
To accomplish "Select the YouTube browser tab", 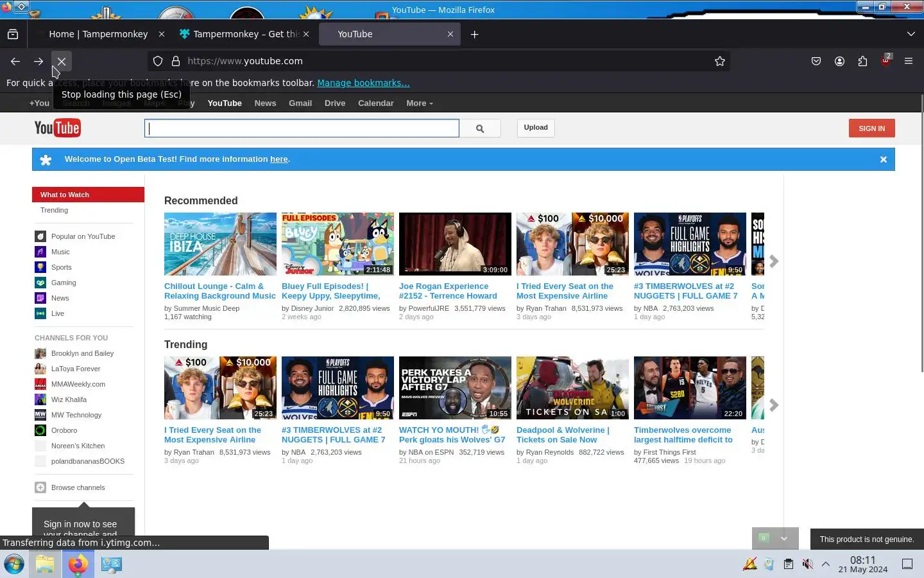I will 389,34.
